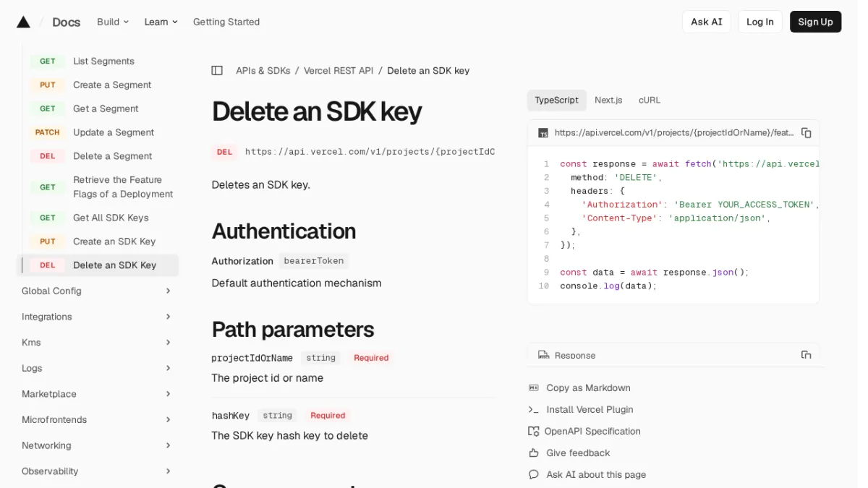Switch to the Next.js code tab
Image resolution: width=868 pixels, height=488 pixels.
(608, 100)
